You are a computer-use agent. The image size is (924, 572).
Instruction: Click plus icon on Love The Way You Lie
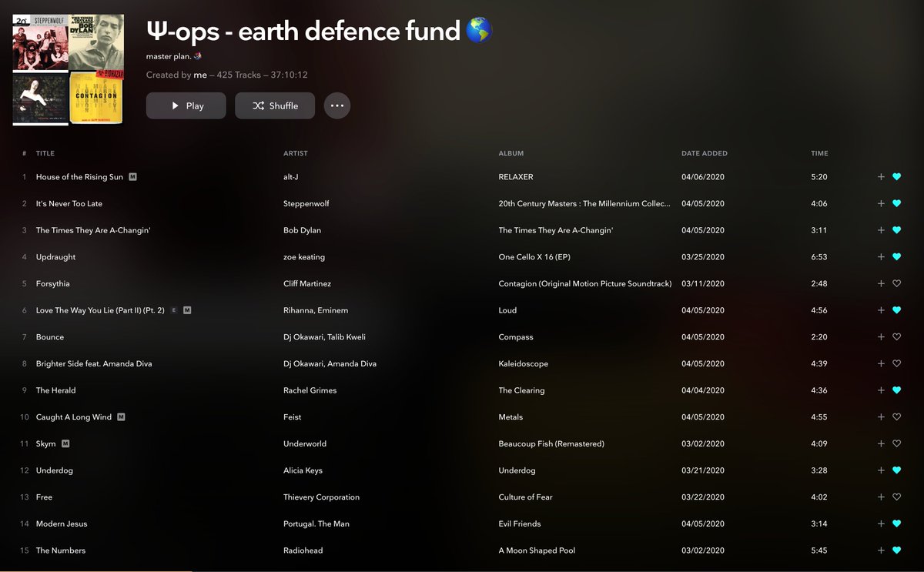point(881,310)
